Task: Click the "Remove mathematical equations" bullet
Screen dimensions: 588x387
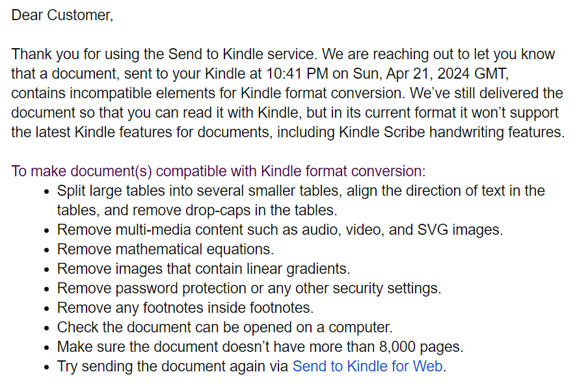Action: [165, 249]
